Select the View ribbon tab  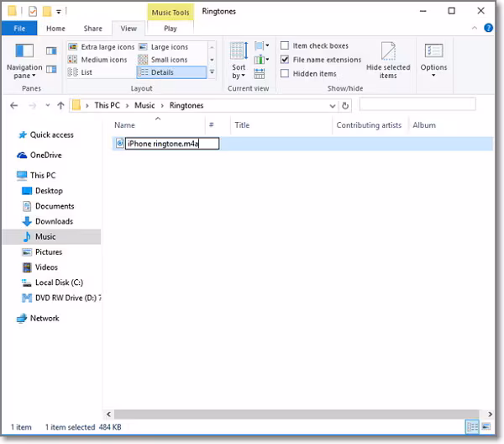(129, 29)
